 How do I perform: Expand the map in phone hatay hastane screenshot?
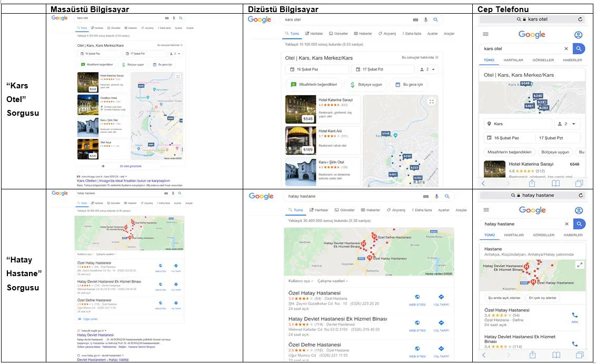coord(580,265)
